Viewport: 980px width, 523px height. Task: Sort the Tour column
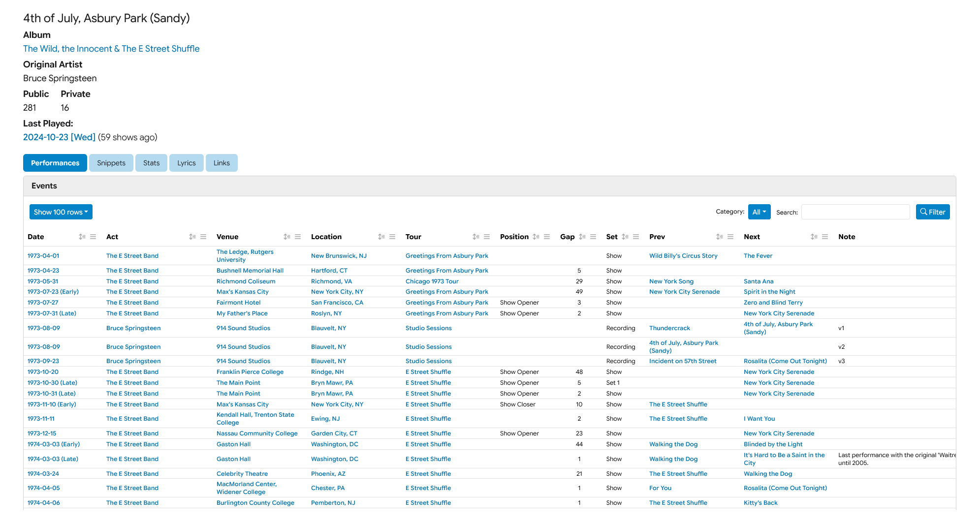click(x=476, y=237)
